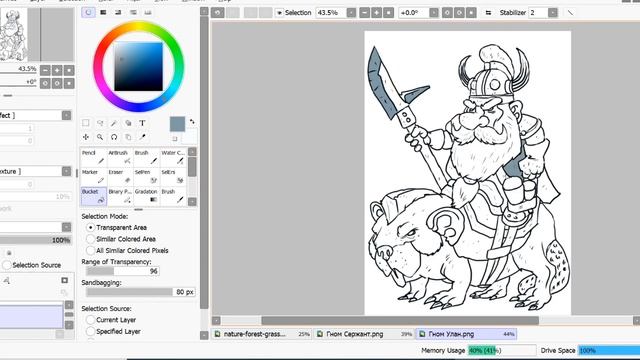Select the Eraser tool
Screen dimensions: 640x360
click(x=120, y=177)
